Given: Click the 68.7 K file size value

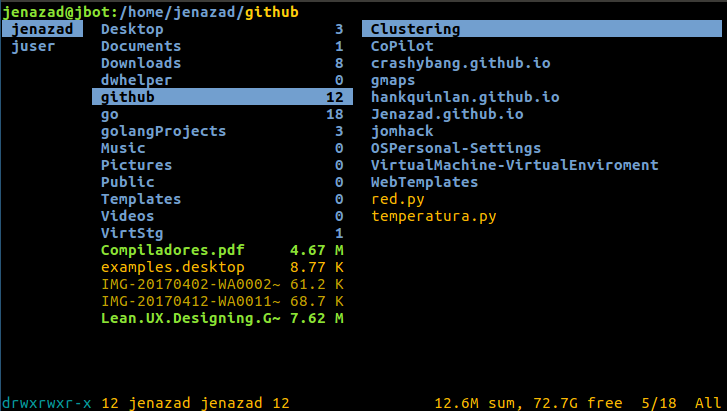Looking at the screenshot, I should (x=317, y=301).
